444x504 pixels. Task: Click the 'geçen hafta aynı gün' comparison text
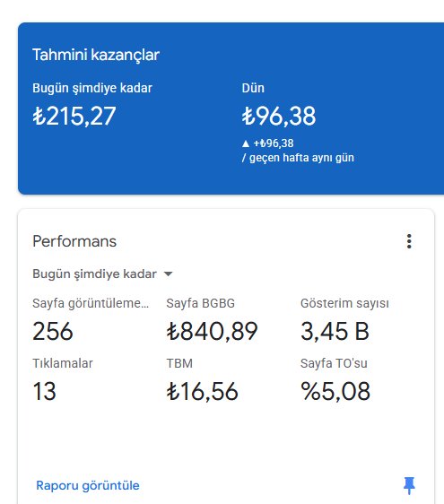[301, 158]
